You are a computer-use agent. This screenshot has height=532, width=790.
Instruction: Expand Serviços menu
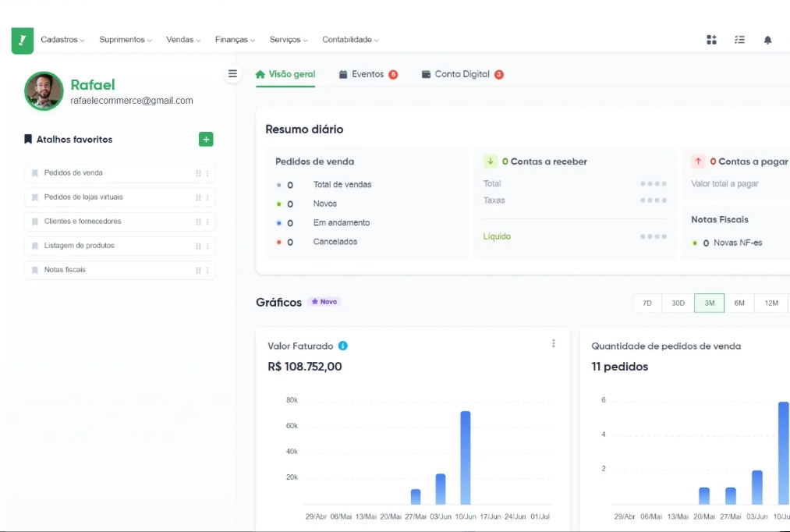coord(289,40)
